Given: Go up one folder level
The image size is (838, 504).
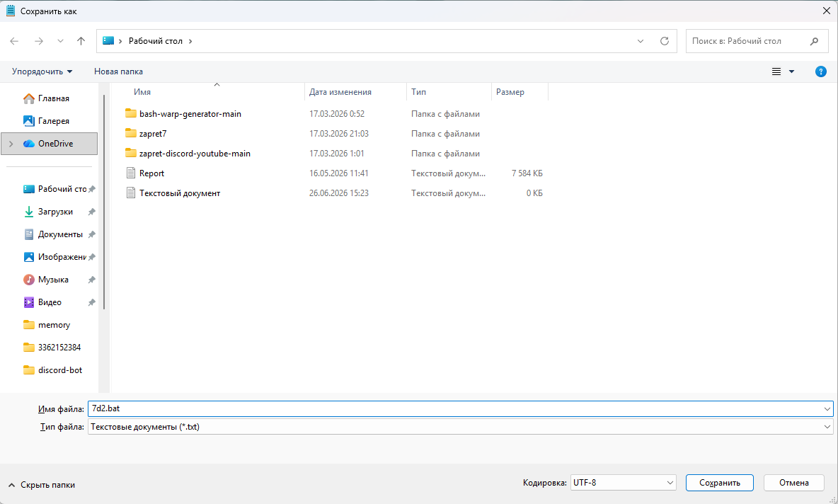Looking at the screenshot, I should [81, 41].
